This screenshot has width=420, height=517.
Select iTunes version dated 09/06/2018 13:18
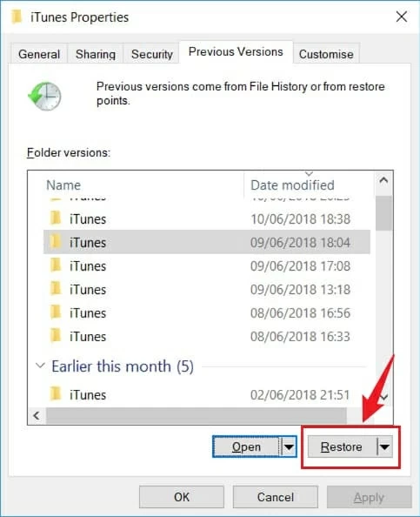click(207, 289)
